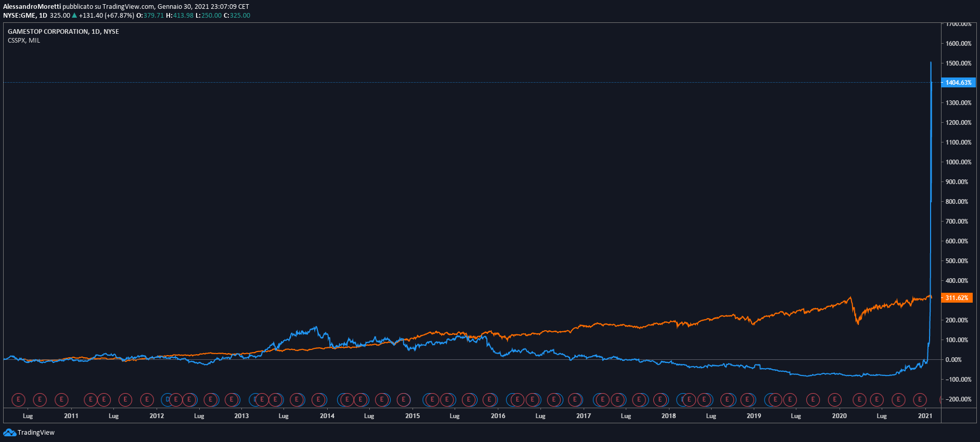
Task: Click the orange 311.62% price label
Action: (x=957, y=298)
